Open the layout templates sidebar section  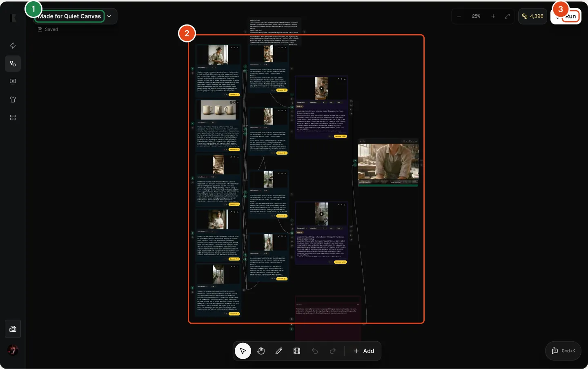13,118
